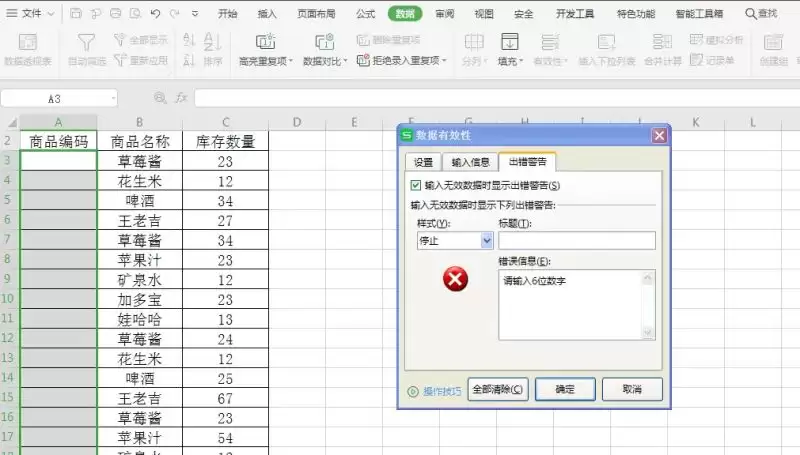Click the undo arrow icon

pos(156,14)
